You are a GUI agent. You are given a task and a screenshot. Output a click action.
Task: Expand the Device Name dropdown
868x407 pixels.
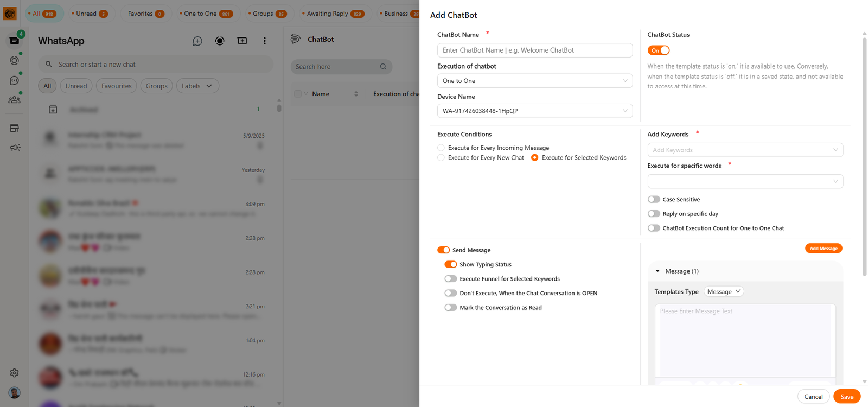pyautogui.click(x=534, y=111)
